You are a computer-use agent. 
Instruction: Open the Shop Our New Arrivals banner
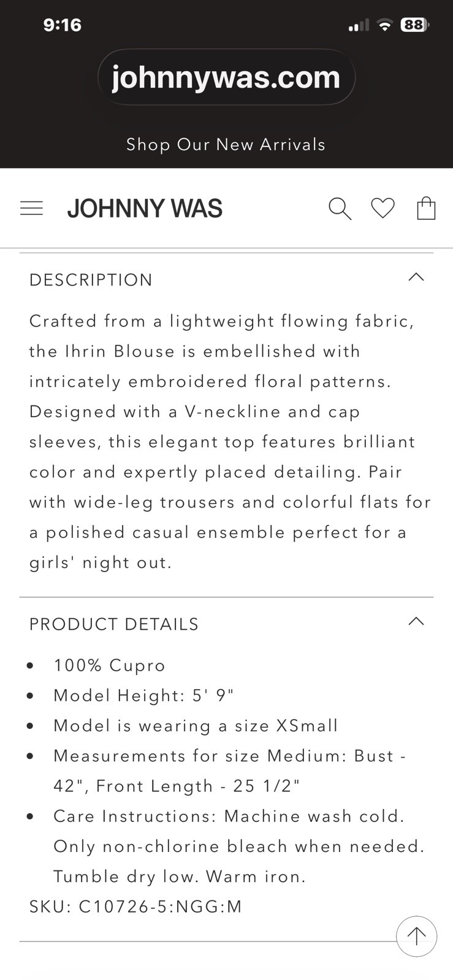click(x=226, y=145)
